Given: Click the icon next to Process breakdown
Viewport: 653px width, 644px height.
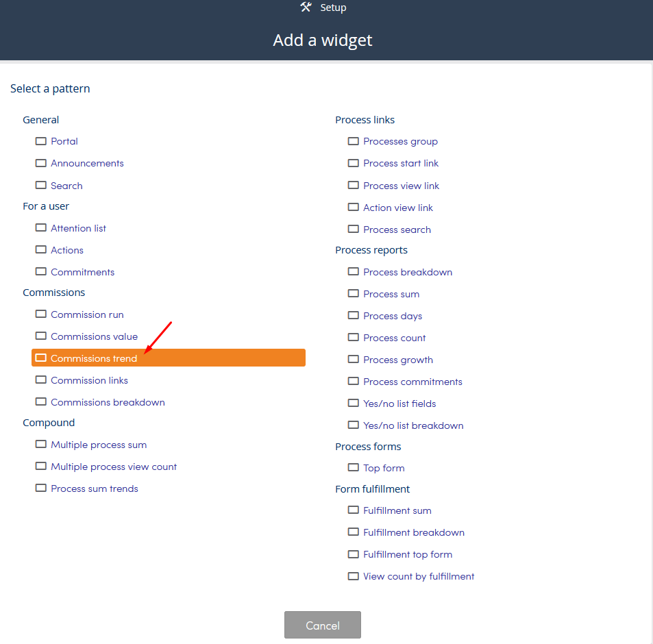Looking at the screenshot, I should (353, 271).
